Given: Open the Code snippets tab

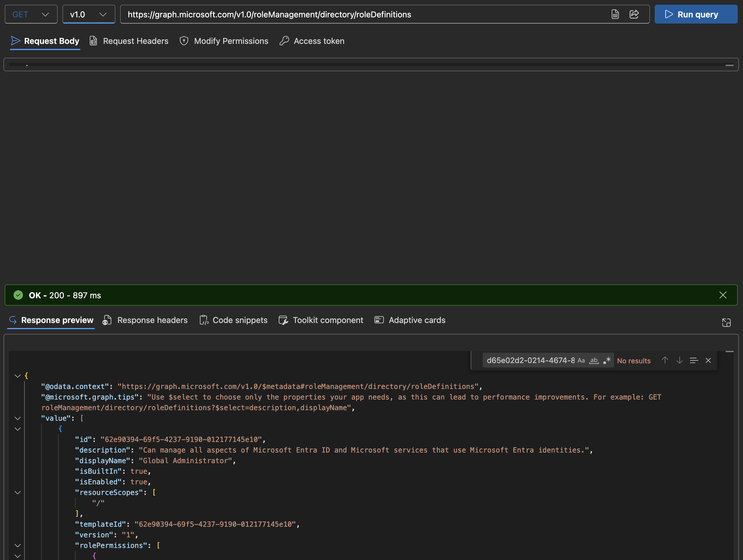Looking at the screenshot, I should point(233,320).
